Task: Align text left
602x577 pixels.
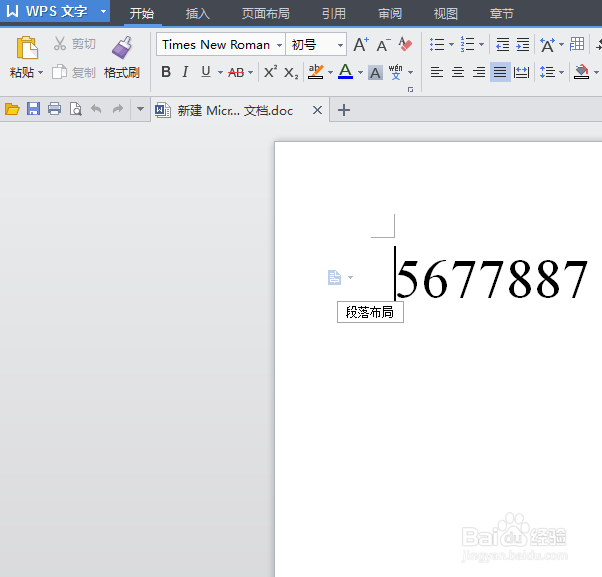Action: (437, 72)
